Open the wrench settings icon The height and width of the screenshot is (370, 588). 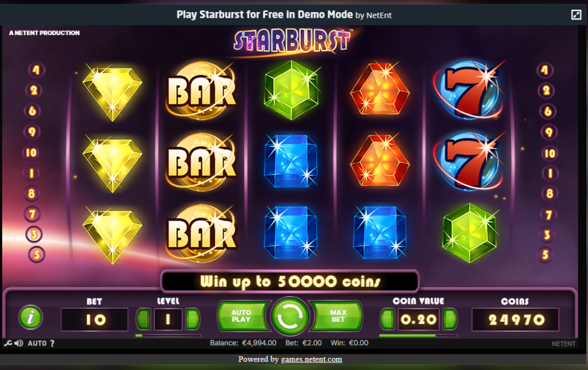tap(7, 343)
